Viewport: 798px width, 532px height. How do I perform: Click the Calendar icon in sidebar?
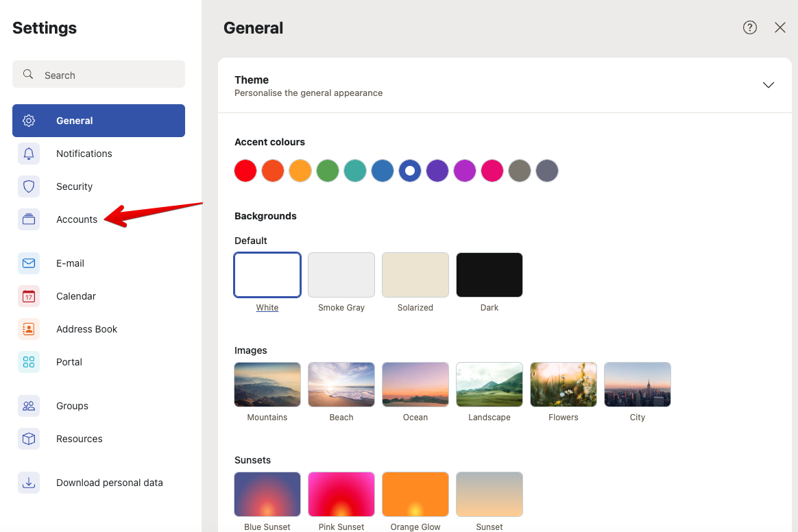coord(29,296)
